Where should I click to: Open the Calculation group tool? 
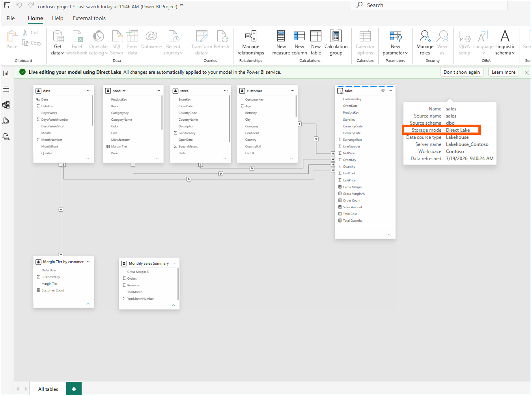(x=336, y=43)
